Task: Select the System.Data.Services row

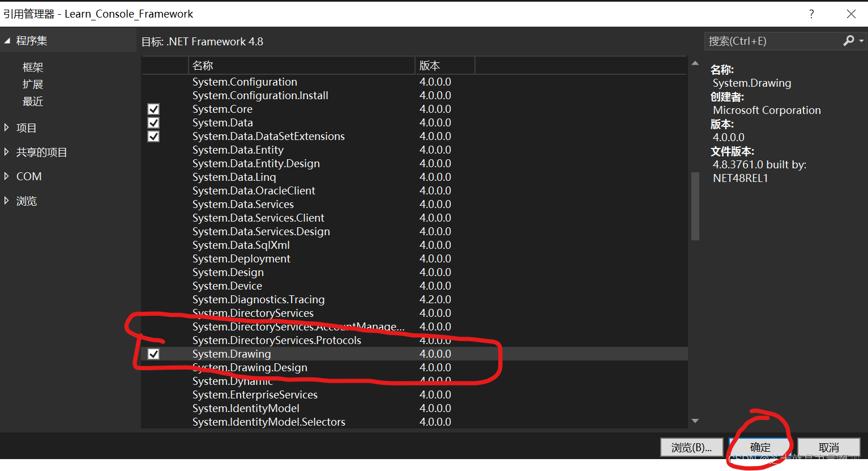Action: [414, 205]
